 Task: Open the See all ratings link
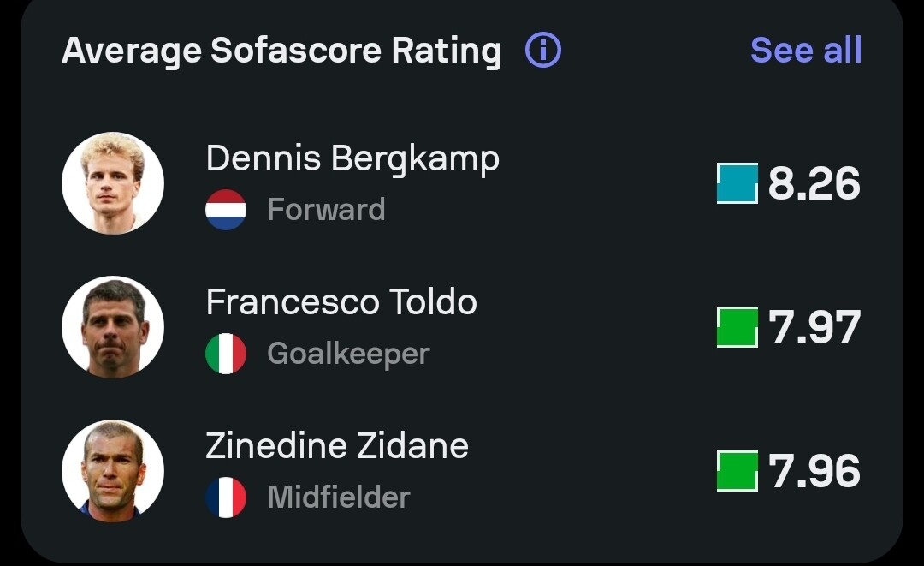click(x=806, y=51)
